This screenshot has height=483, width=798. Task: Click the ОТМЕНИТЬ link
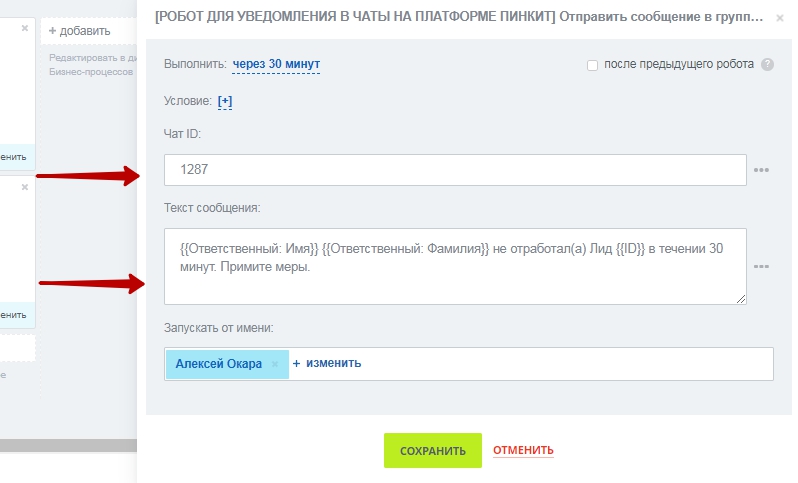pos(523,451)
